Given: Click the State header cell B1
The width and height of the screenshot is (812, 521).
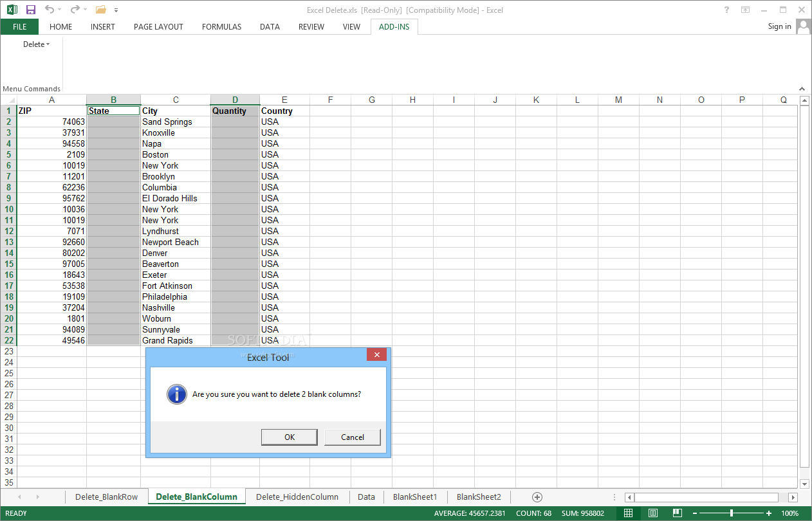Looking at the screenshot, I should point(113,111).
